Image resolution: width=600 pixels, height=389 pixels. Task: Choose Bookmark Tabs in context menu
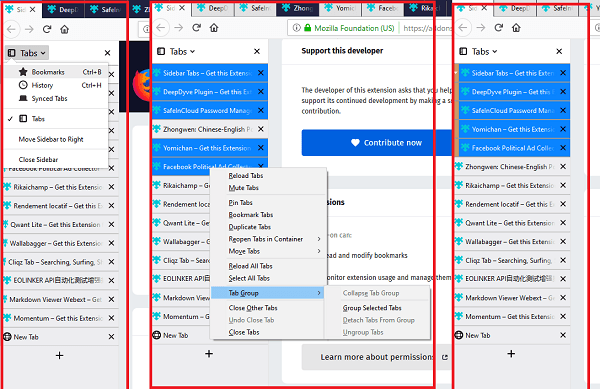268,215
